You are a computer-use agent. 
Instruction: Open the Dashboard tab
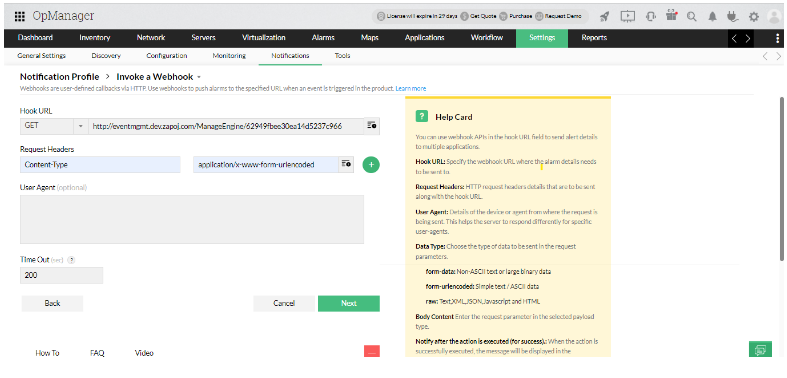point(35,38)
